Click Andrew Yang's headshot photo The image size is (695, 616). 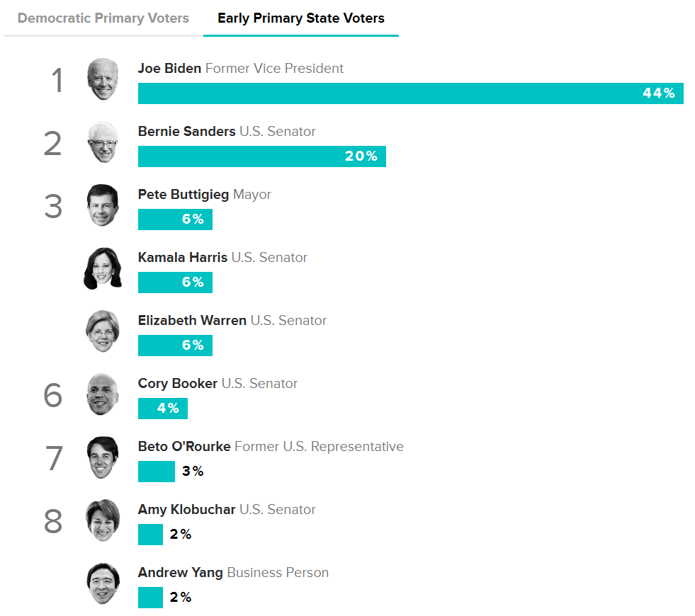pyautogui.click(x=103, y=583)
